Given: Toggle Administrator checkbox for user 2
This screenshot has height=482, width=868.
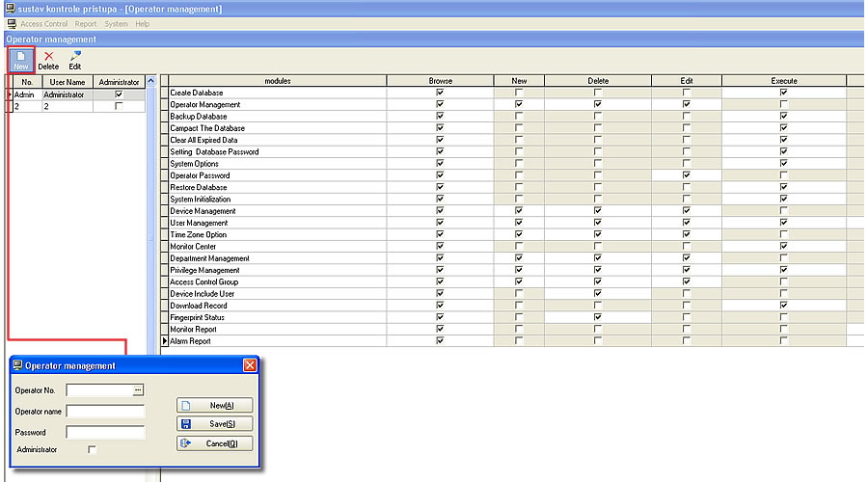Looking at the screenshot, I should click(119, 107).
